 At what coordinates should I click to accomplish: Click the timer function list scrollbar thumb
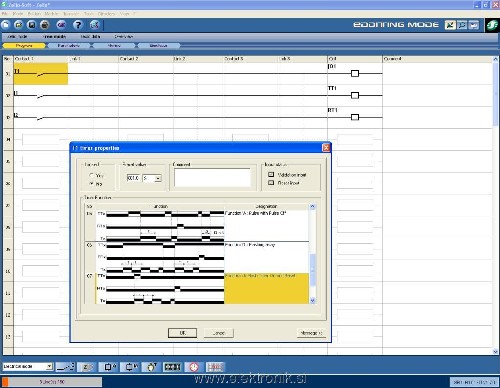pos(313,269)
